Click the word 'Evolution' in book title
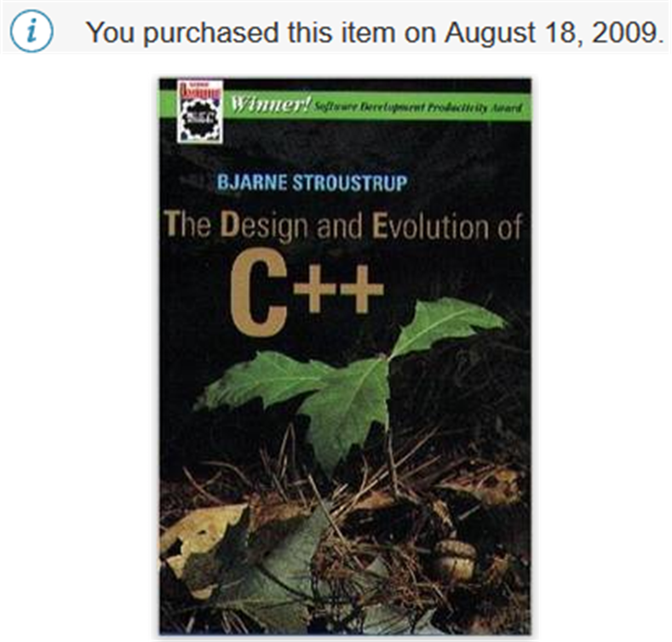The width and height of the screenshot is (672, 642). pos(430,226)
